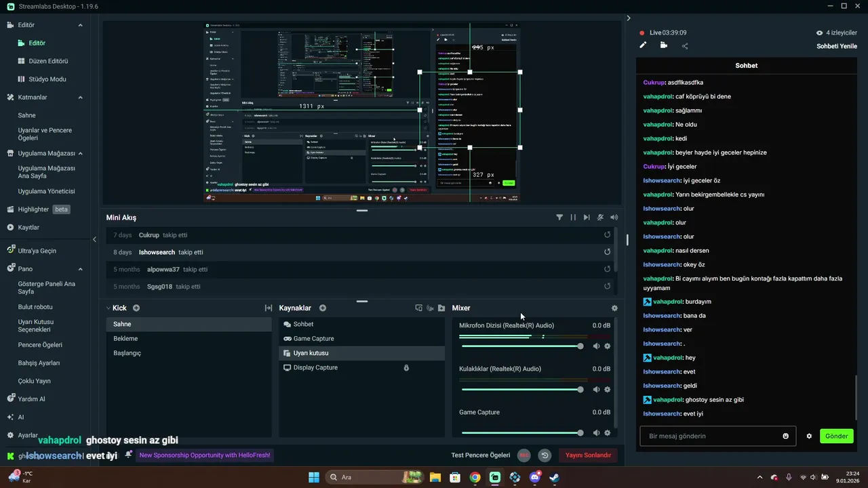Replay the Sgsg018 follow alert
The image size is (868, 488).
[608, 287]
